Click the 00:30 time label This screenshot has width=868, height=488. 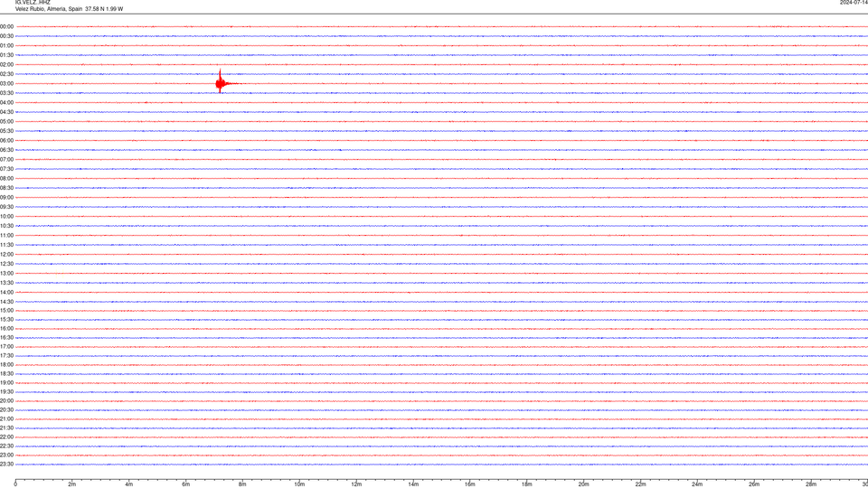[6, 36]
